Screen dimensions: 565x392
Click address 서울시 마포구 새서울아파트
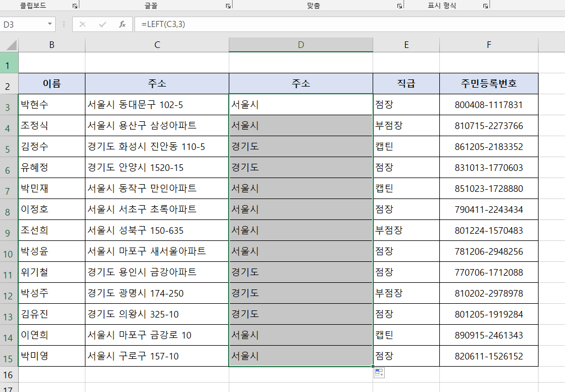[157, 251]
